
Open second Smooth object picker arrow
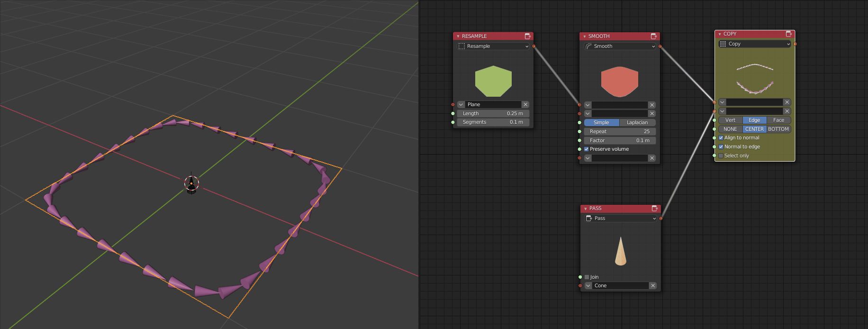pyautogui.click(x=588, y=113)
